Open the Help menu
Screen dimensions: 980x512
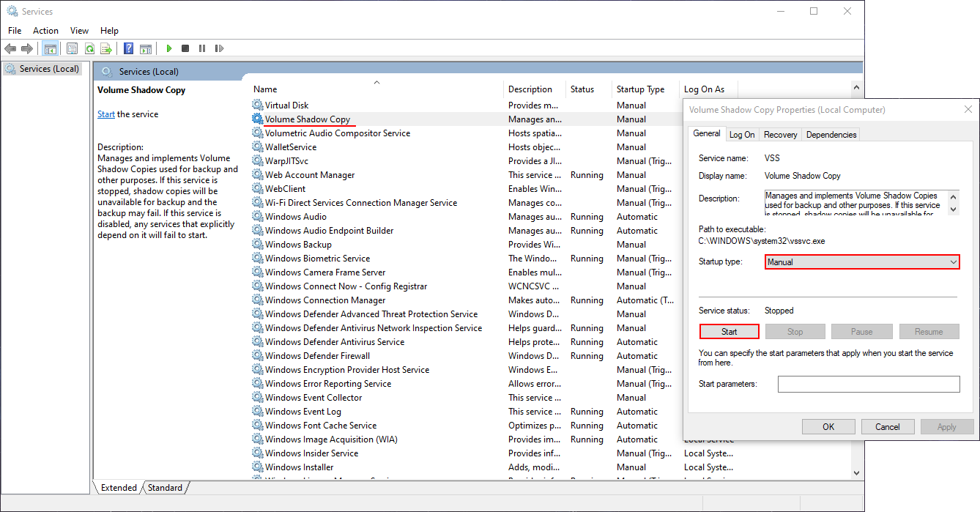(x=109, y=31)
